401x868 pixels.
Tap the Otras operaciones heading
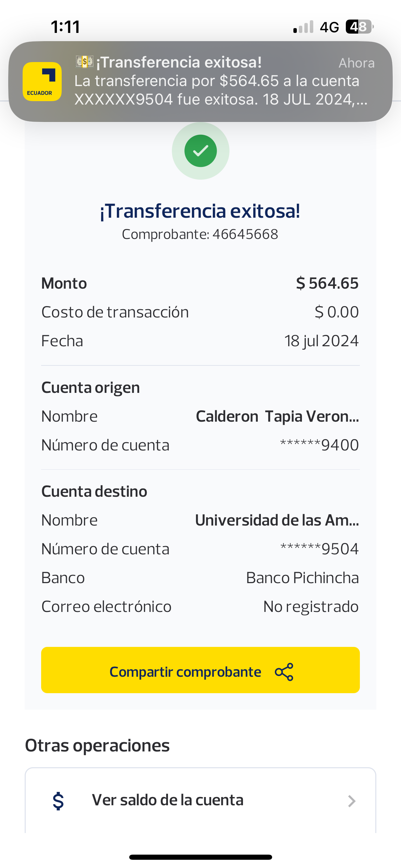click(x=97, y=746)
